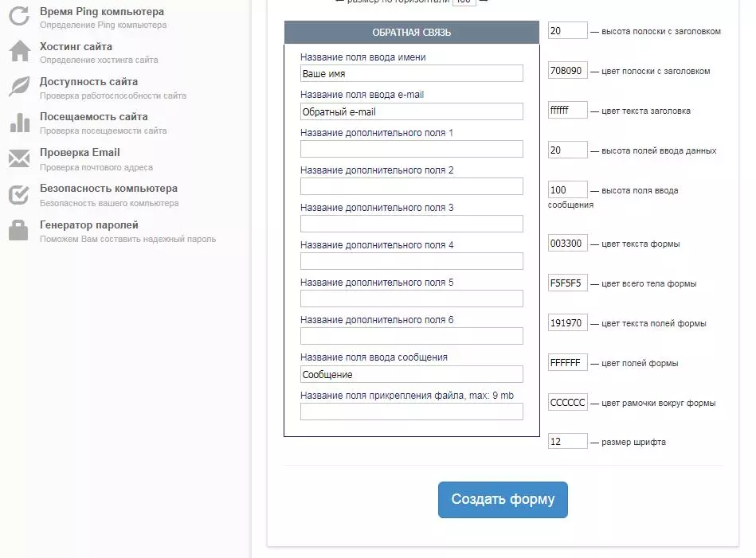
Task: Click the Определение Ping компьютера subtitle
Action: click(x=104, y=25)
